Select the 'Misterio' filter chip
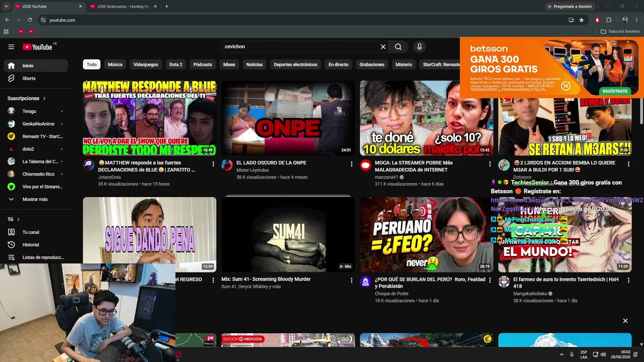 point(404,64)
